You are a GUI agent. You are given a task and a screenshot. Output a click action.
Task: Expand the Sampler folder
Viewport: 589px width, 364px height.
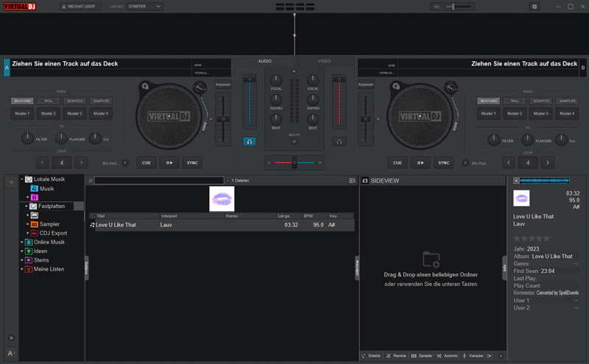27,224
